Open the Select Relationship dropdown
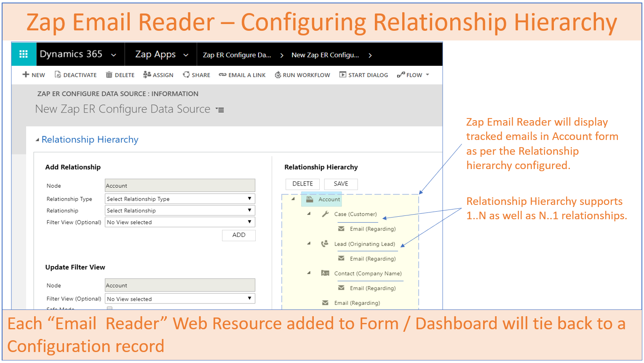This screenshot has height=363, width=644. coord(180,210)
